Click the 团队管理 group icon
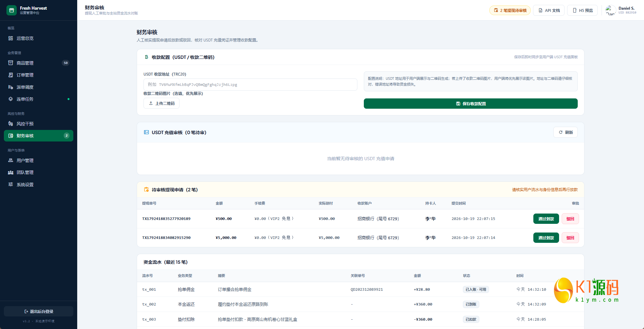The width and height of the screenshot is (644, 329). [11, 172]
